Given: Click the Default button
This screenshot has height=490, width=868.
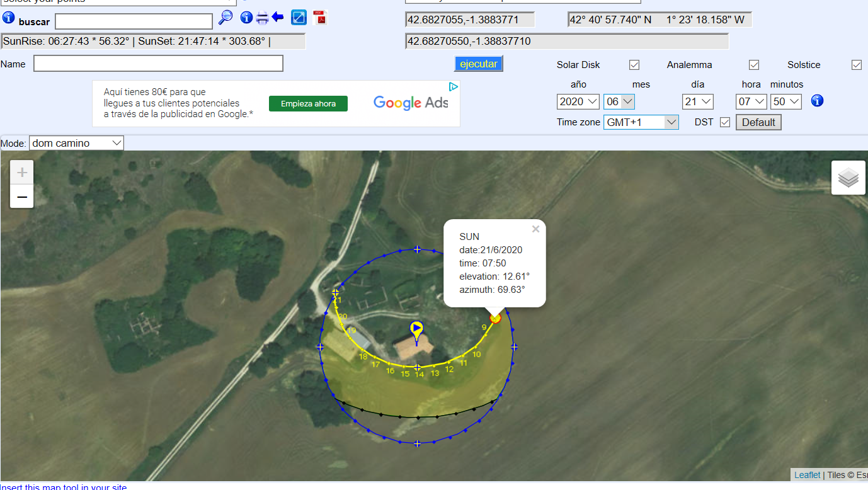Looking at the screenshot, I should [x=758, y=122].
